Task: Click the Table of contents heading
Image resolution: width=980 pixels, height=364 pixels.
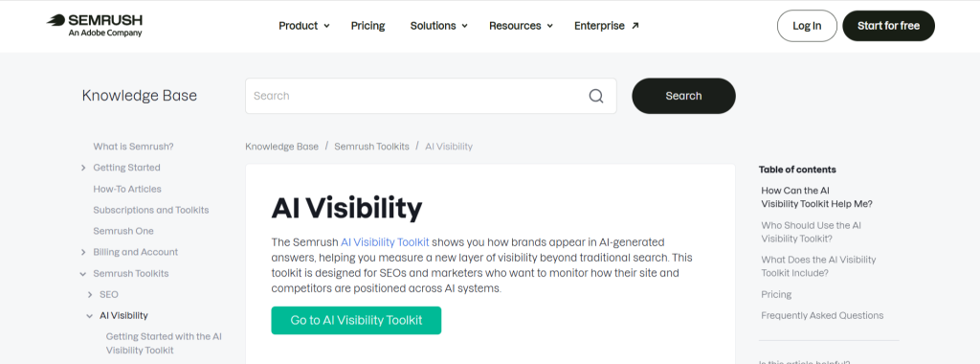Action: pyautogui.click(x=797, y=170)
